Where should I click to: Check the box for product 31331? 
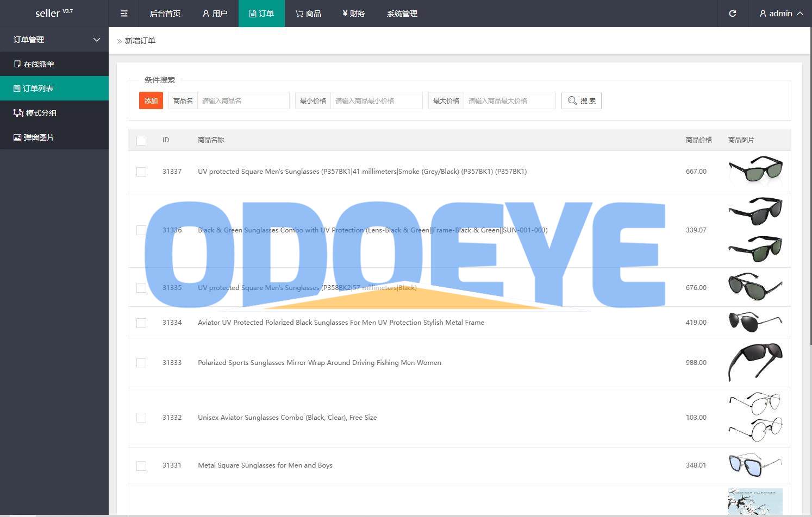141,466
